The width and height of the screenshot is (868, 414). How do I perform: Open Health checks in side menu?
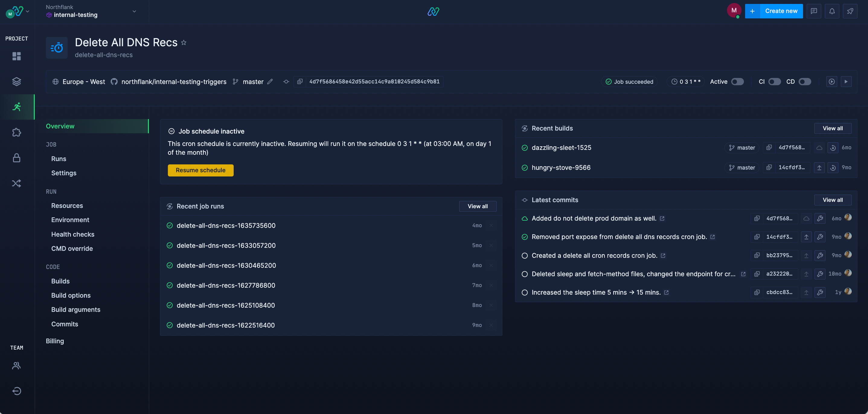click(x=73, y=234)
